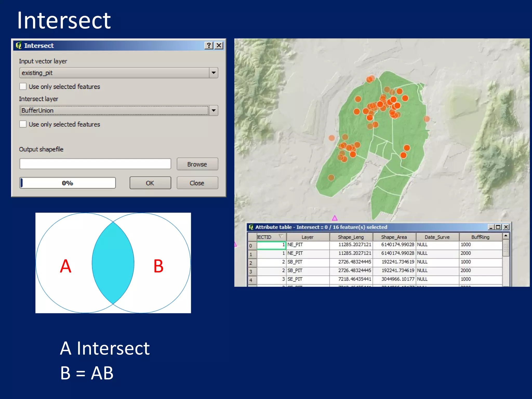Click the Output shapefile text field
The image size is (532, 399).
pyautogui.click(x=95, y=164)
